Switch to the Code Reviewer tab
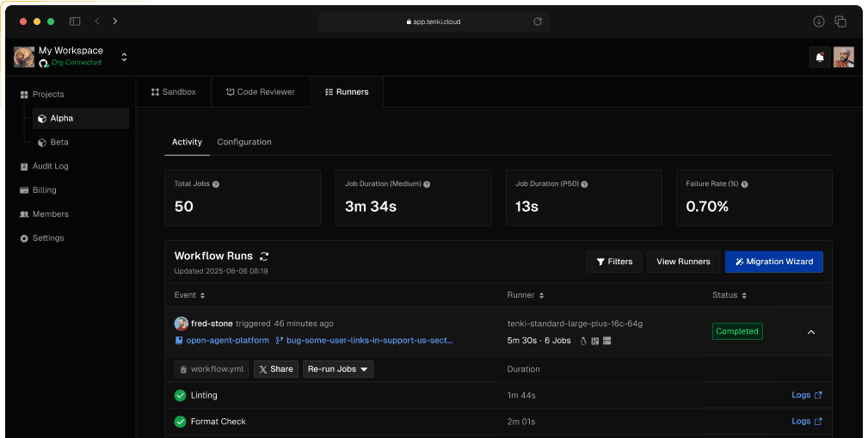This screenshot has height=438, width=868. click(x=261, y=92)
